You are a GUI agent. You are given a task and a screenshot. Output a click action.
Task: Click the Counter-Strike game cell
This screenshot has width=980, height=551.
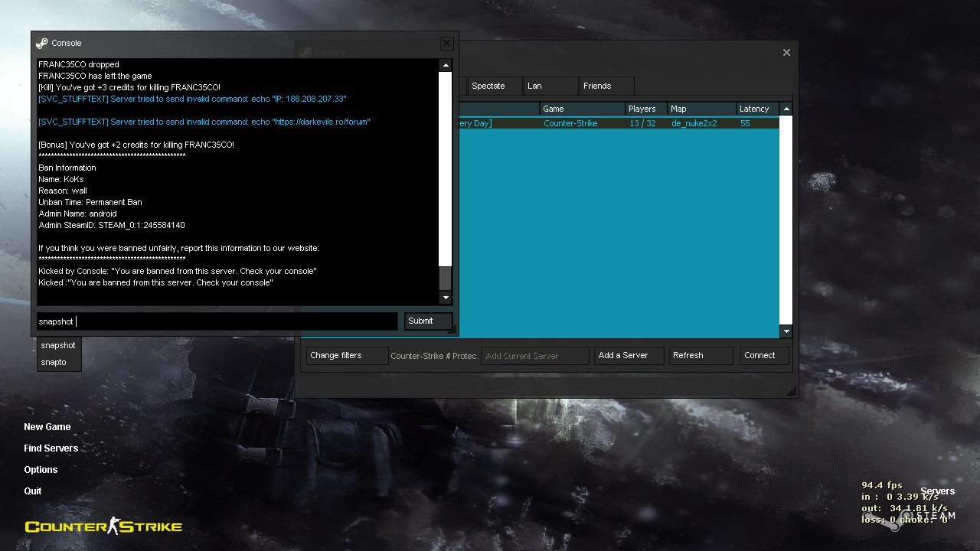[570, 123]
